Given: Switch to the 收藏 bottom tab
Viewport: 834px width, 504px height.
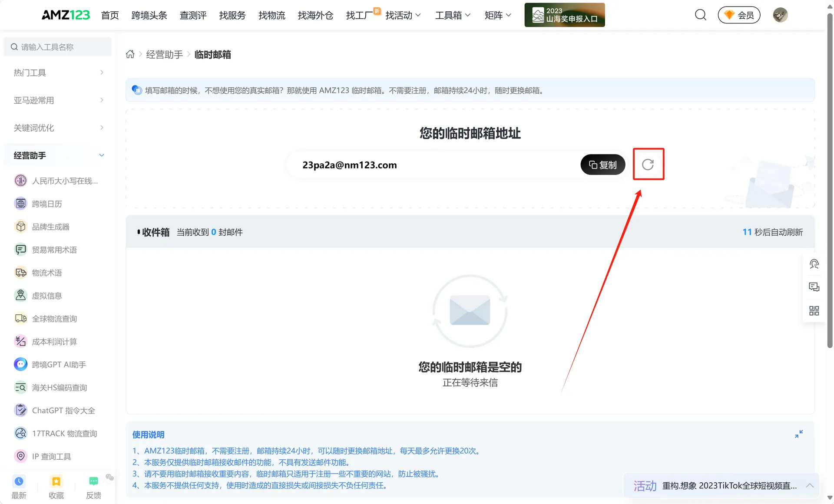Looking at the screenshot, I should pos(56,488).
